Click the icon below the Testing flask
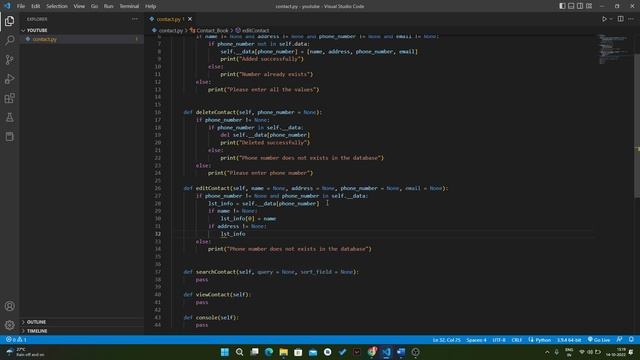Viewport: 640px width, 360px height. [x=10, y=136]
